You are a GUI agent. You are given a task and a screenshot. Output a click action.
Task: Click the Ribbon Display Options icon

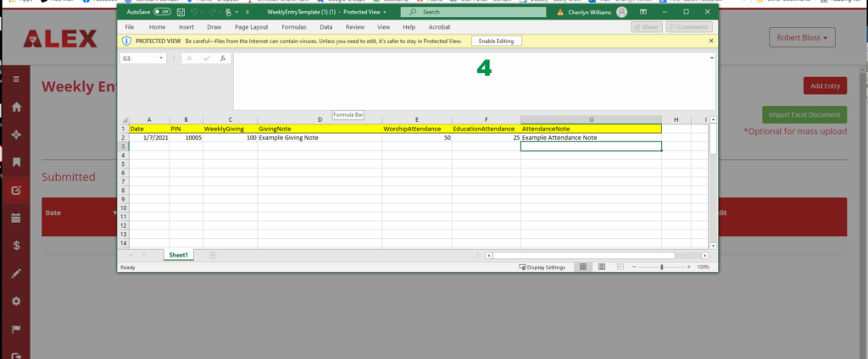tap(643, 12)
